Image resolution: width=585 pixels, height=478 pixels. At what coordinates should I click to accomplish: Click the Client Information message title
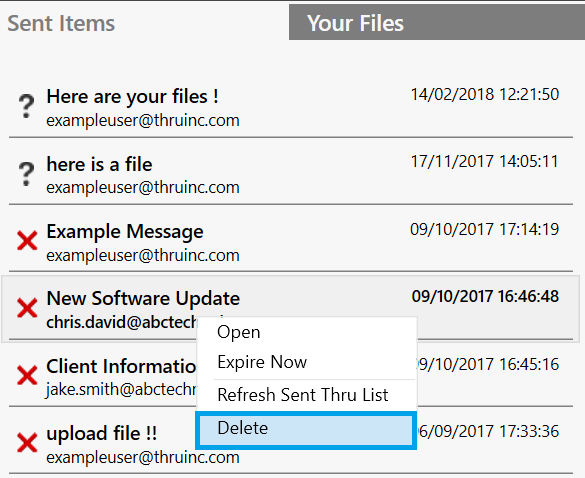[122, 366]
